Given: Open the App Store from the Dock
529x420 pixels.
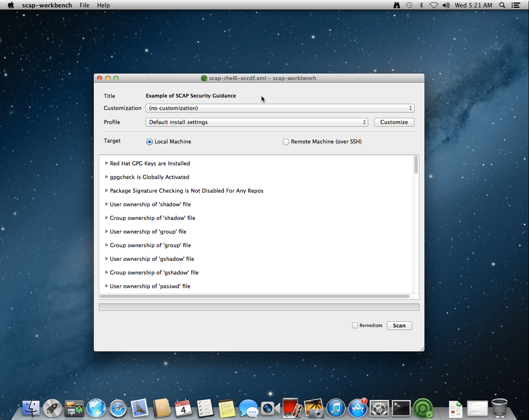Looking at the screenshot, I should point(358,408).
